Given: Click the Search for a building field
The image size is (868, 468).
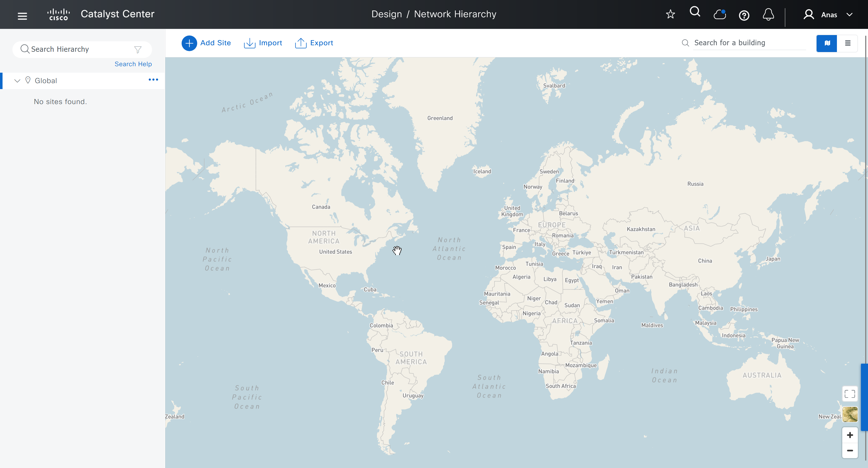Looking at the screenshot, I should (x=749, y=43).
